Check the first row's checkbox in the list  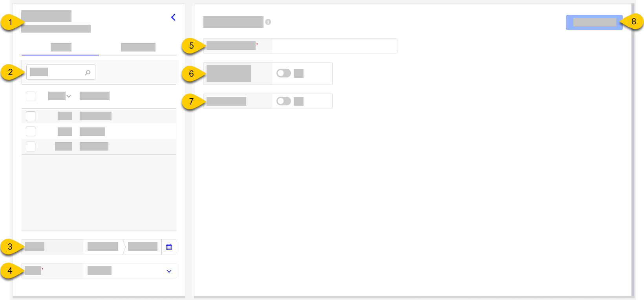pos(30,116)
